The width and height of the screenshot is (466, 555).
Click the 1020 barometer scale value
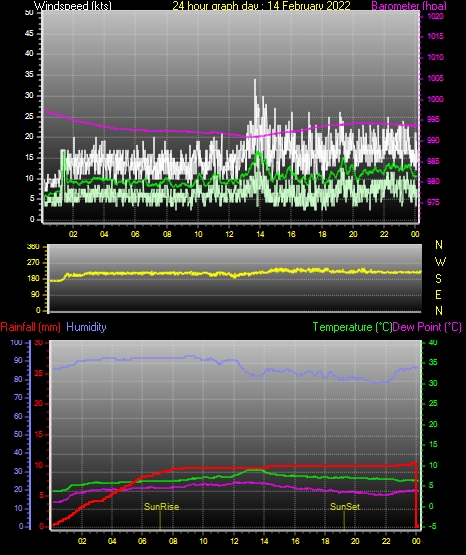[435, 16]
